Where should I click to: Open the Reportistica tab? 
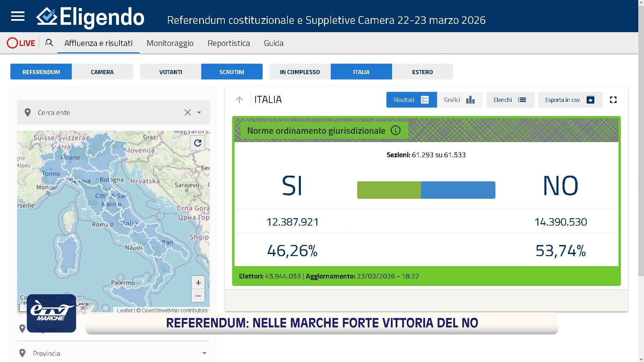(229, 43)
